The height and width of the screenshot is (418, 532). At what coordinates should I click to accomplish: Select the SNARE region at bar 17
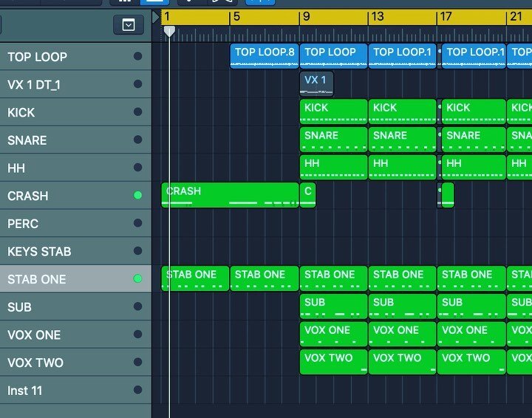point(474,140)
